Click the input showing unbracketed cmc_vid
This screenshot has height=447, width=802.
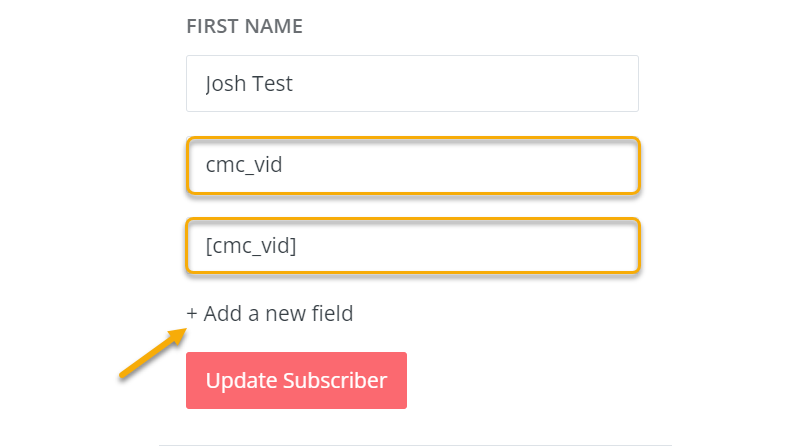[x=412, y=165]
